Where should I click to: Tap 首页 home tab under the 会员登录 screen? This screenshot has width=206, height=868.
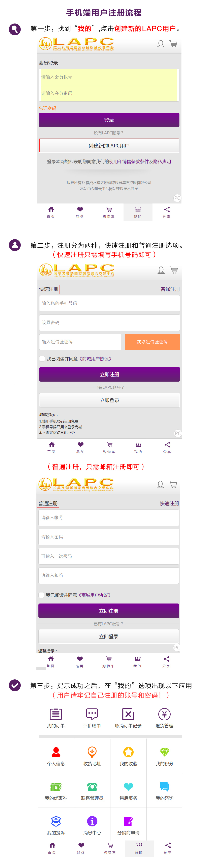pyautogui.click(x=51, y=212)
